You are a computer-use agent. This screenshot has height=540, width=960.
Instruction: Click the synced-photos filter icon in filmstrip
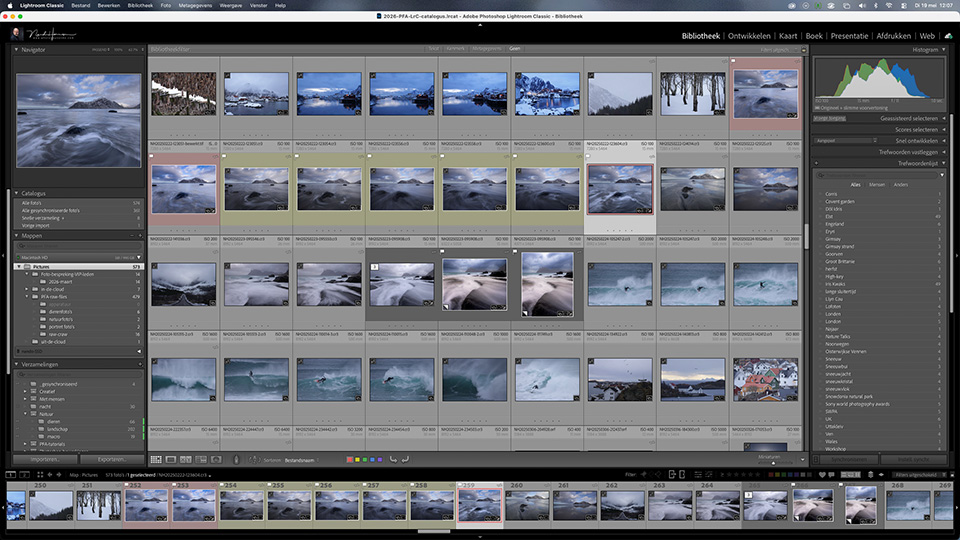point(672,474)
